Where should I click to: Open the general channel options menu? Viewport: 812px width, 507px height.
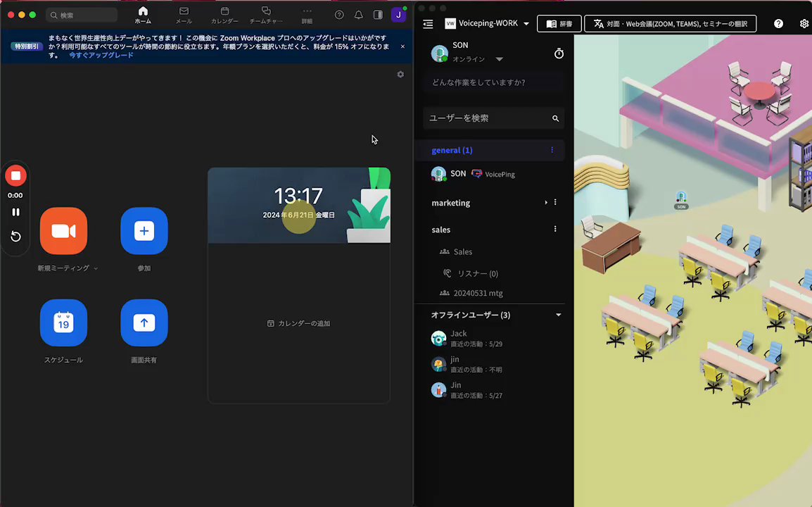point(552,150)
